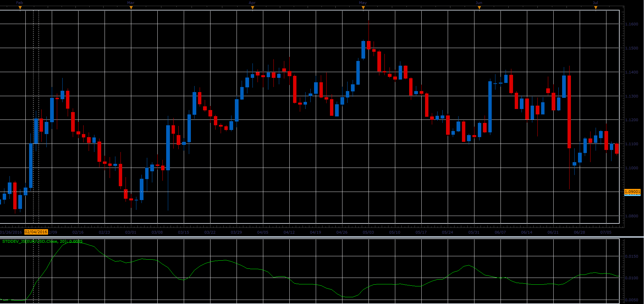This screenshot has height=304, width=644.
Task: Pick the 03/22 date on the axis
Action: point(210,232)
